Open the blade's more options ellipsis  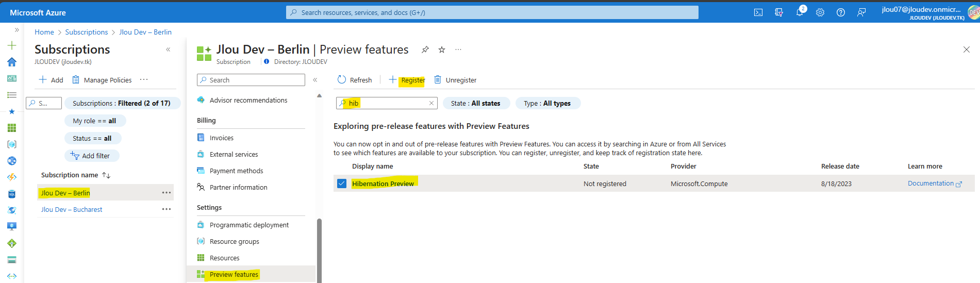458,49
